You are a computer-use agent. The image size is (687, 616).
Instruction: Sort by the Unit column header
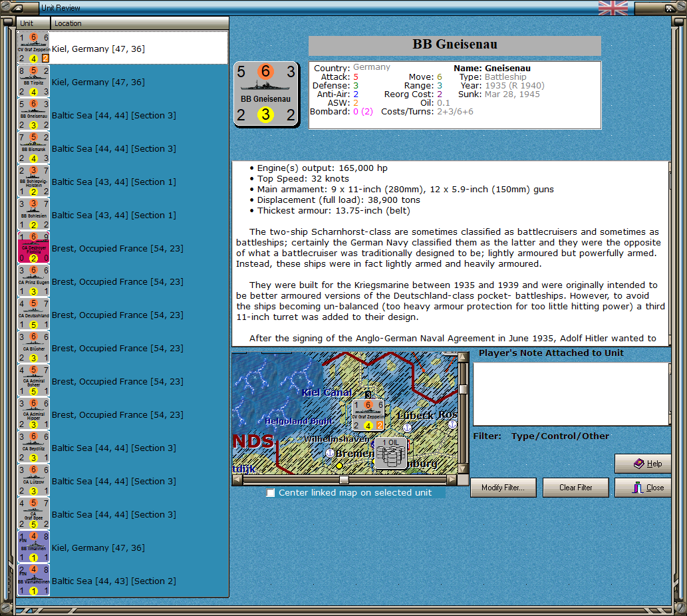[x=34, y=23]
